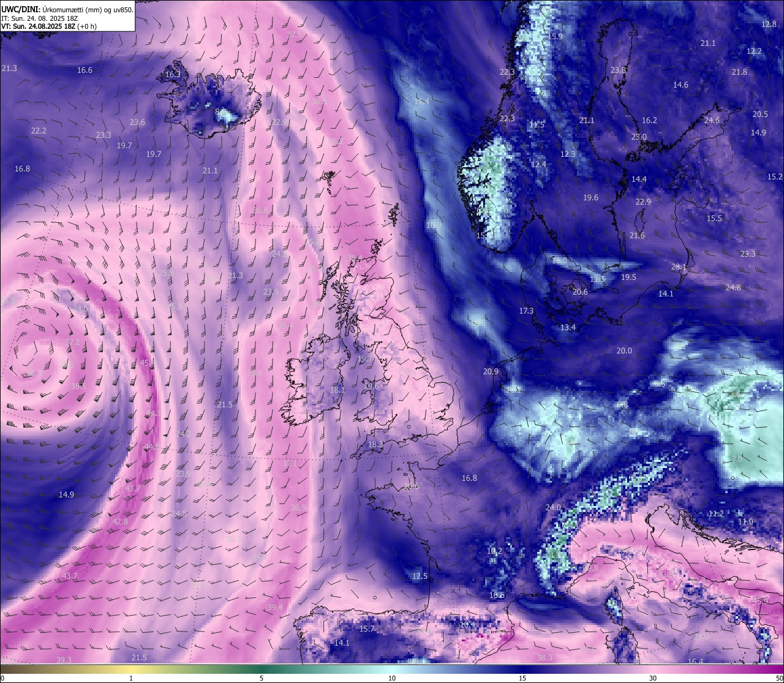Click the map value '15.2'
Viewport: 784px width, 683px height.
775,177
